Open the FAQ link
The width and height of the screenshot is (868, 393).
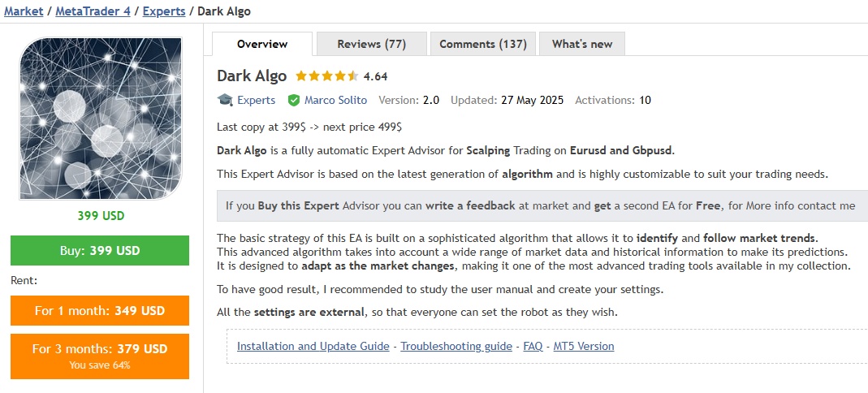point(533,346)
